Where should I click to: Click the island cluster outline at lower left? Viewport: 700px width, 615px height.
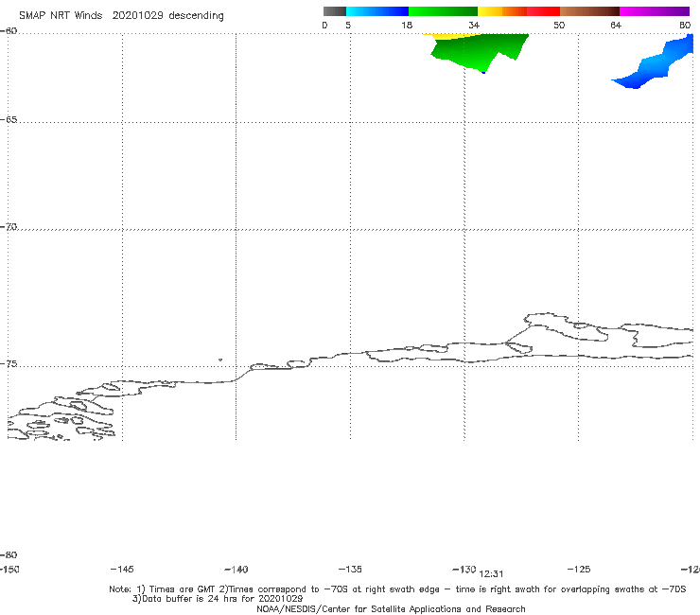coord(61,417)
